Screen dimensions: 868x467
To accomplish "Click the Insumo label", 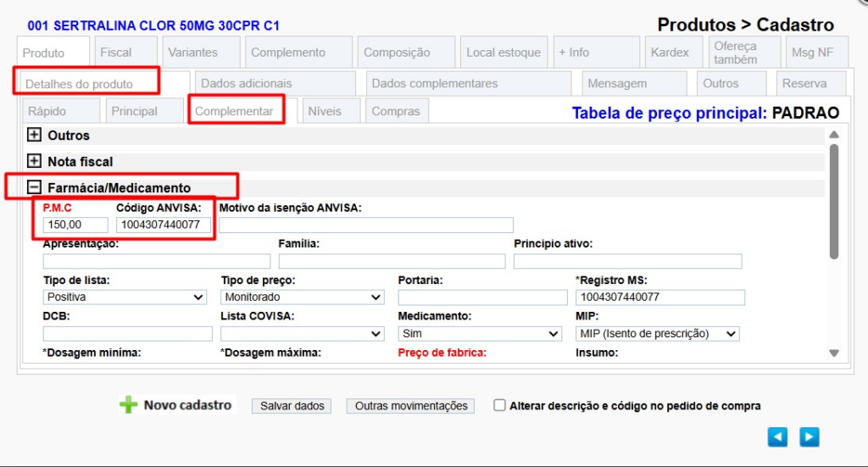I will tap(597, 353).
